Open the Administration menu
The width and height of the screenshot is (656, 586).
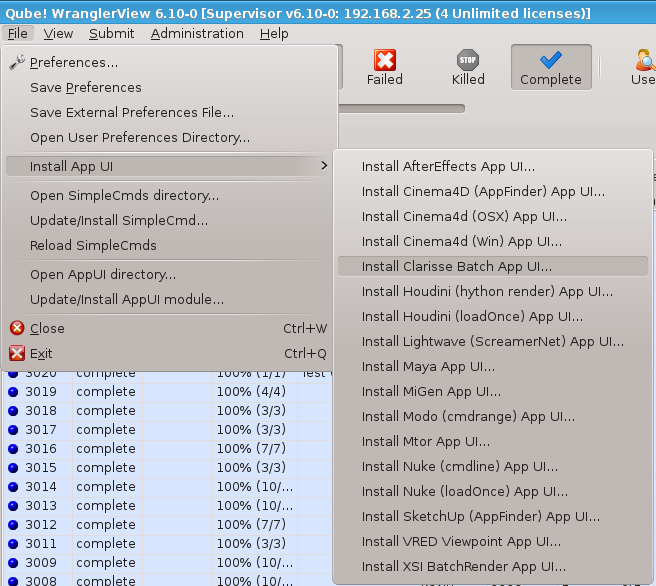tap(196, 33)
